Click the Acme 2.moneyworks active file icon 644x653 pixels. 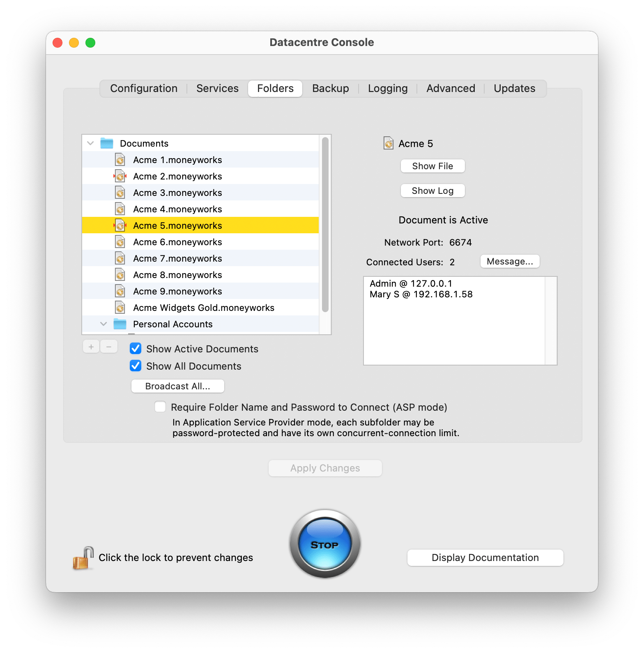coord(120,176)
